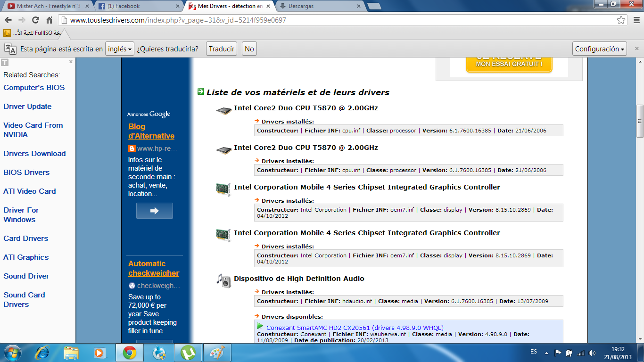Viewport: 644px width, 362px height.
Task: Go to browser home page icon
Action: (x=49, y=20)
